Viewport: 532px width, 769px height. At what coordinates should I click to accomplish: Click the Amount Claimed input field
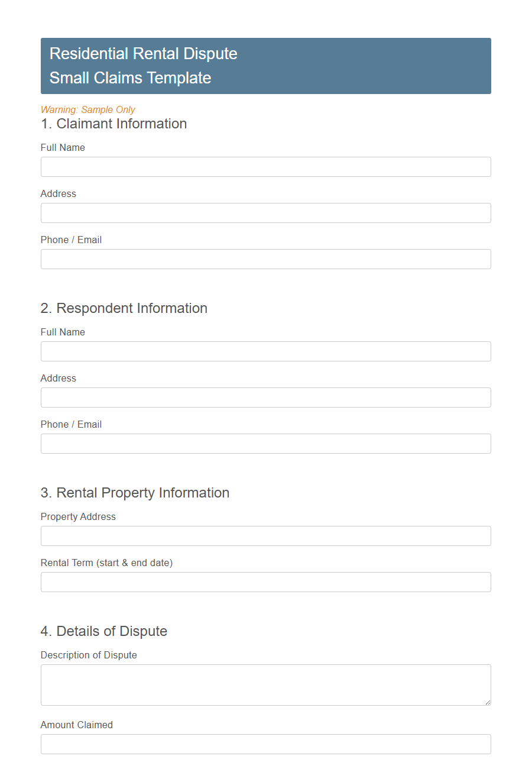265,744
